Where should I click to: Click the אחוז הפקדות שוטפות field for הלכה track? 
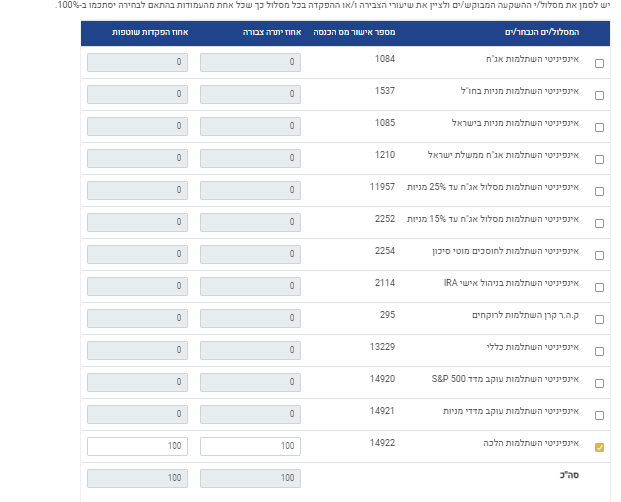(x=137, y=446)
